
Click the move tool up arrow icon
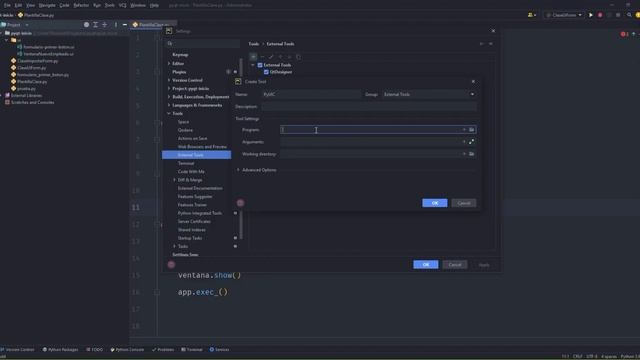(x=280, y=57)
